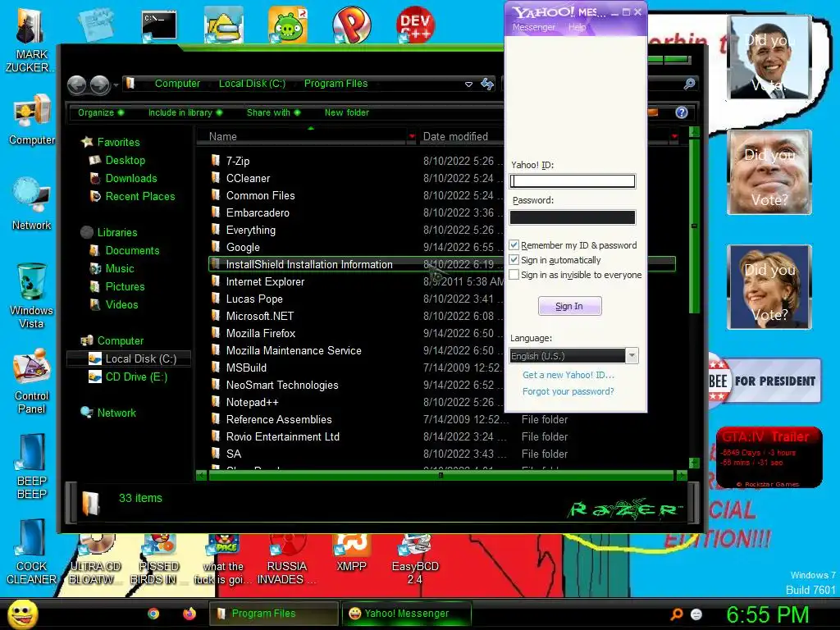This screenshot has width=840, height=630.
Task: Click the white smiley tray icon
Action: click(x=696, y=614)
